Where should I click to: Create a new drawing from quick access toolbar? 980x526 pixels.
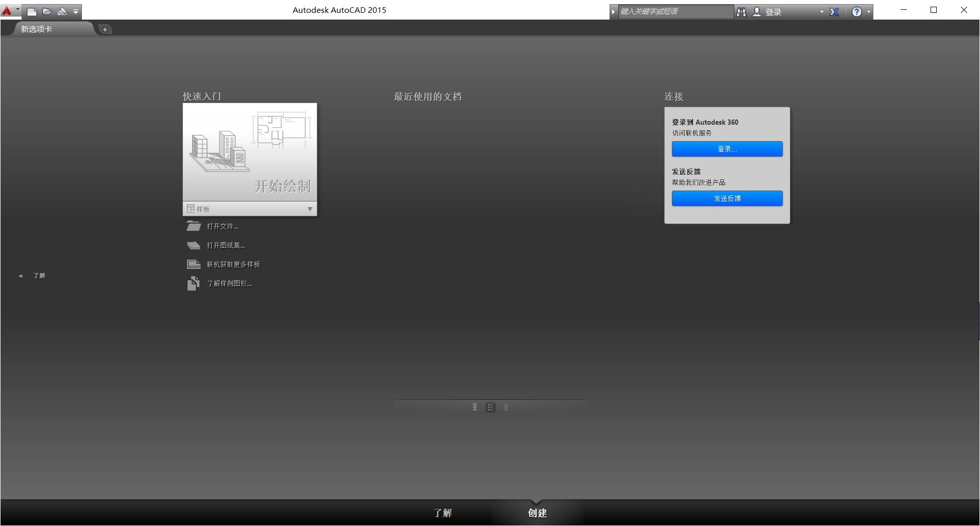click(x=32, y=11)
